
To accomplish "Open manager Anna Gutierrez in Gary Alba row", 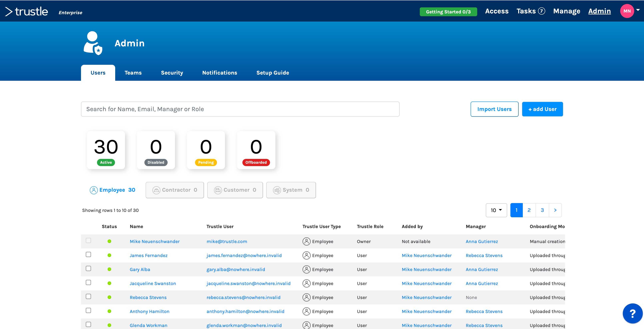I will [x=482, y=269].
